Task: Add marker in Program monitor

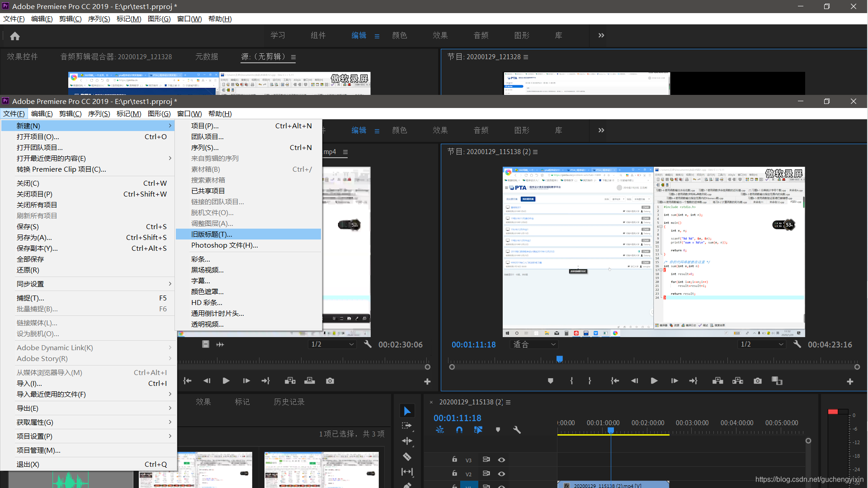Action: [x=550, y=381]
